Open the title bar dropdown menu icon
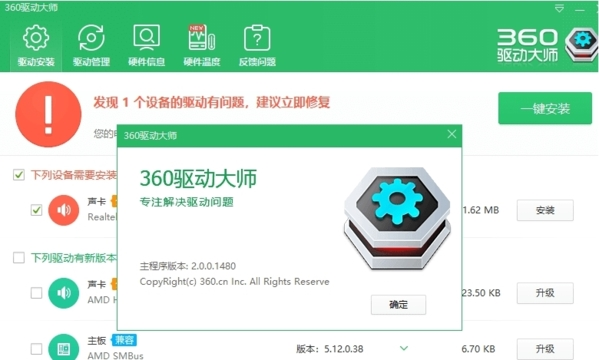Image resolution: width=599 pixels, height=360 pixels. pyautogui.click(x=559, y=8)
